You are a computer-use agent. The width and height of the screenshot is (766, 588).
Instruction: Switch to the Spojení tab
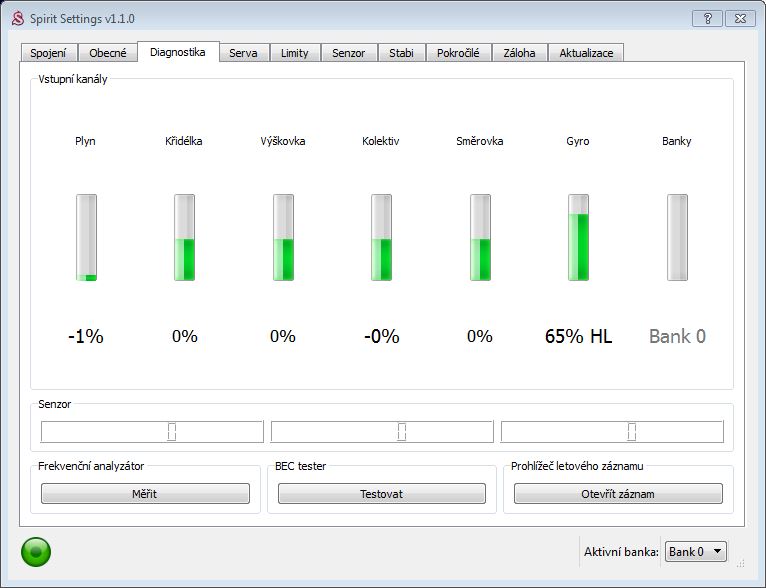coord(49,53)
